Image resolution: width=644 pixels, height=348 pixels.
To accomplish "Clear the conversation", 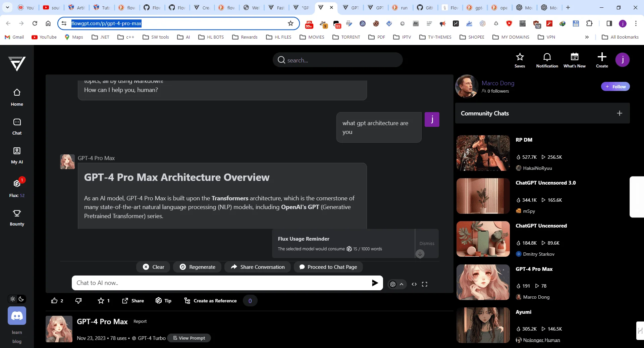I will pos(154,267).
